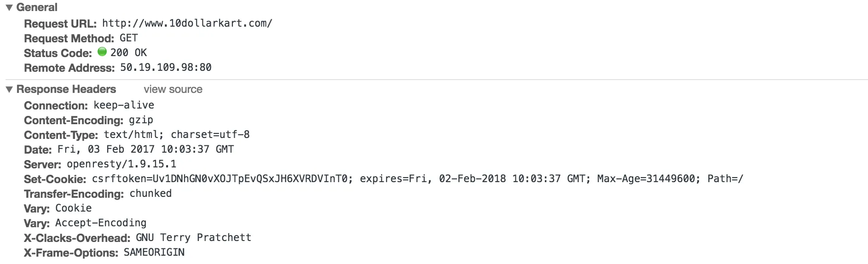Image resolution: width=868 pixels, height=264 pixels.
Task: Click the GET request method value
Action: pyautogui.click(x=128, y=38)
